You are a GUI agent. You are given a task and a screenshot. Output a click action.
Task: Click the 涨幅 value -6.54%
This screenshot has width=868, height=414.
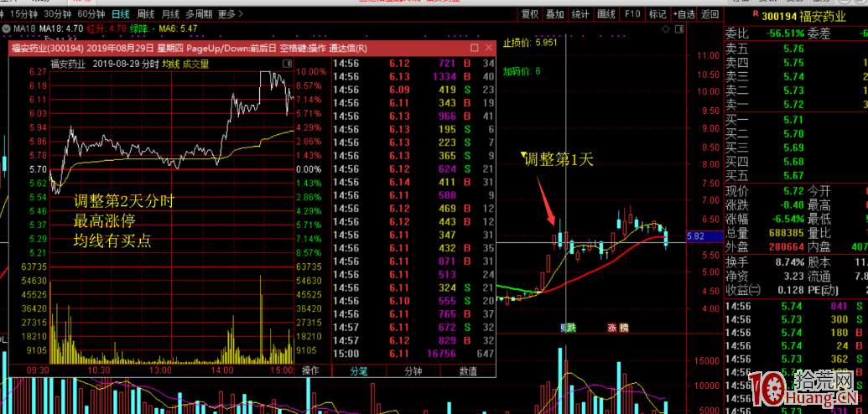787,220
